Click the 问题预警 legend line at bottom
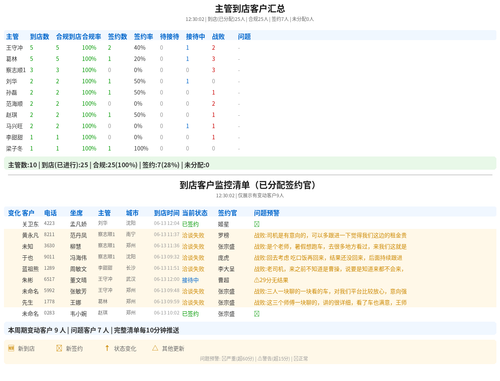 (x=254, y=359)
